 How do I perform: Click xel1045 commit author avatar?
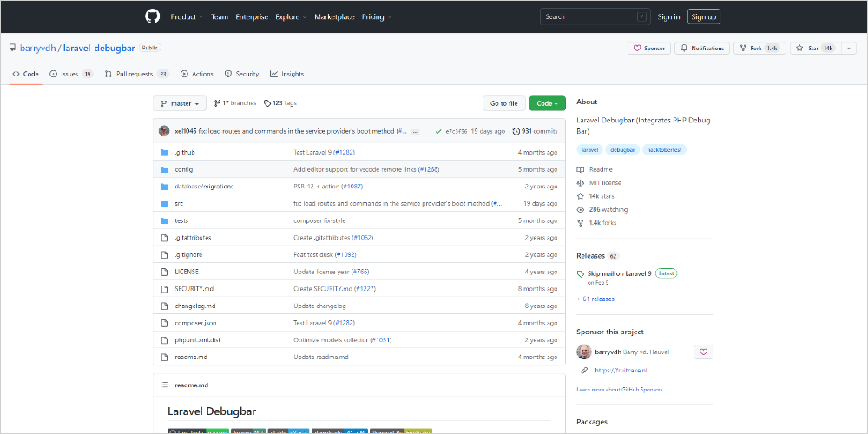coord(164,131)
